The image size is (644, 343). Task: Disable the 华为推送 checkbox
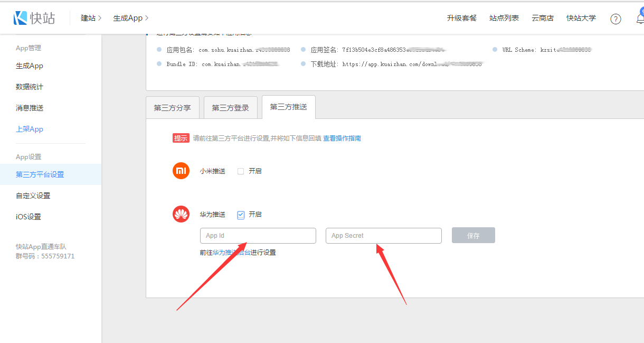(241, 215)
